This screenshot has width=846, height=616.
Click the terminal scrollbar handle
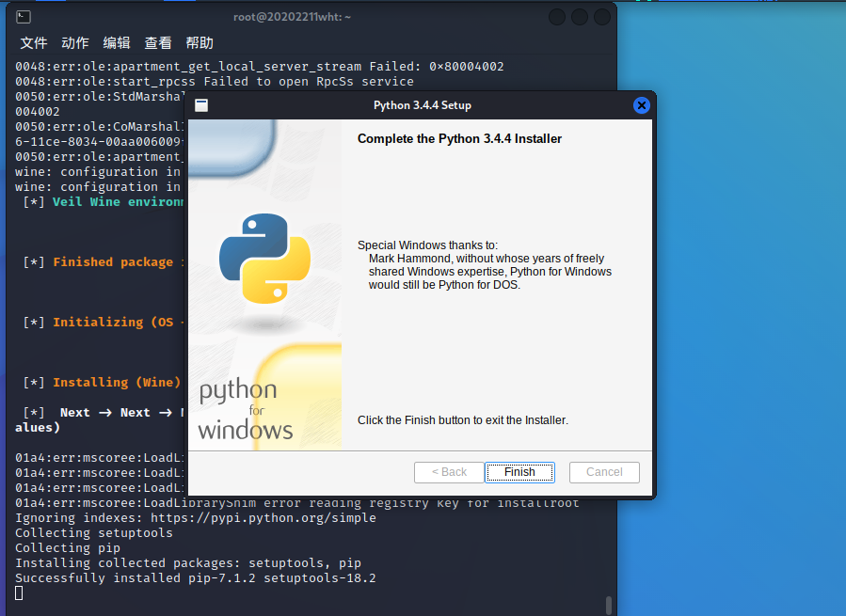(x=609, y=606)
